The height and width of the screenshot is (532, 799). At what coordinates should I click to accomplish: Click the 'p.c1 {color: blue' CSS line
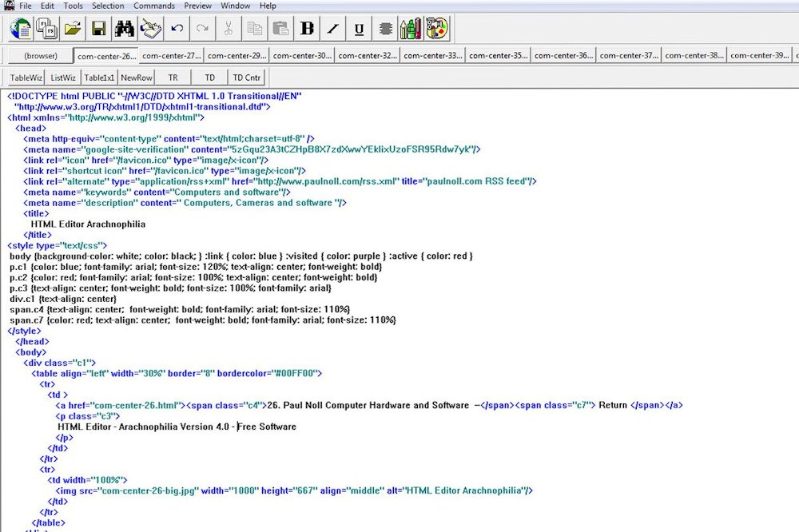[196, 267]
